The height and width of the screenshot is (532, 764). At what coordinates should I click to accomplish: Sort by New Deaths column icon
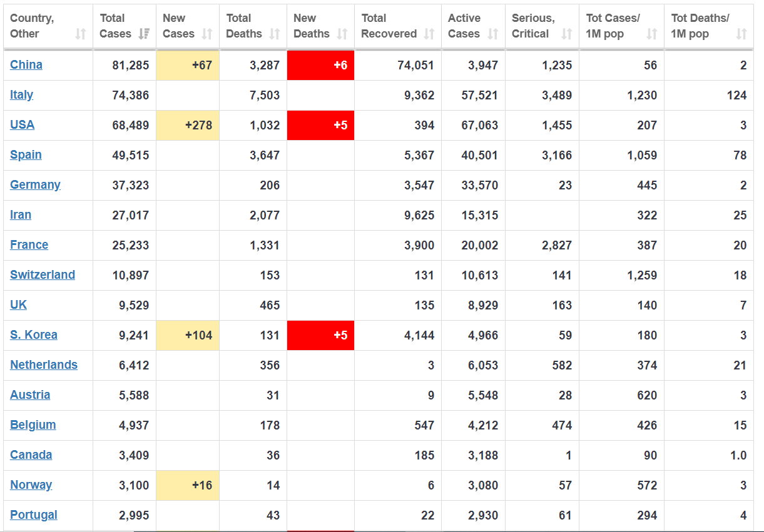coord(342,34)
